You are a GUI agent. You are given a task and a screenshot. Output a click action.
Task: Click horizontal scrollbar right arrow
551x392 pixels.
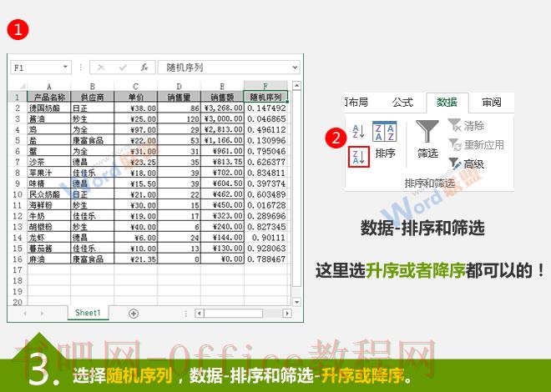pyautogui.click(x=287, y=313)
